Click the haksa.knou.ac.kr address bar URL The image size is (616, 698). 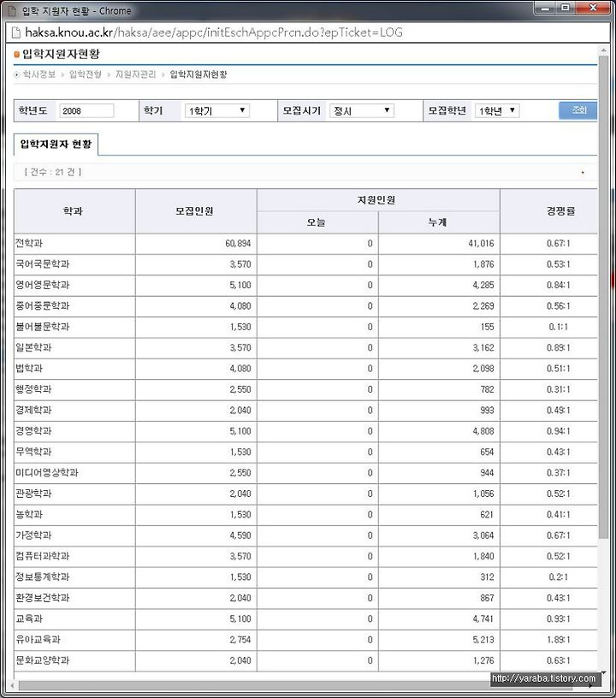(214, 33)
